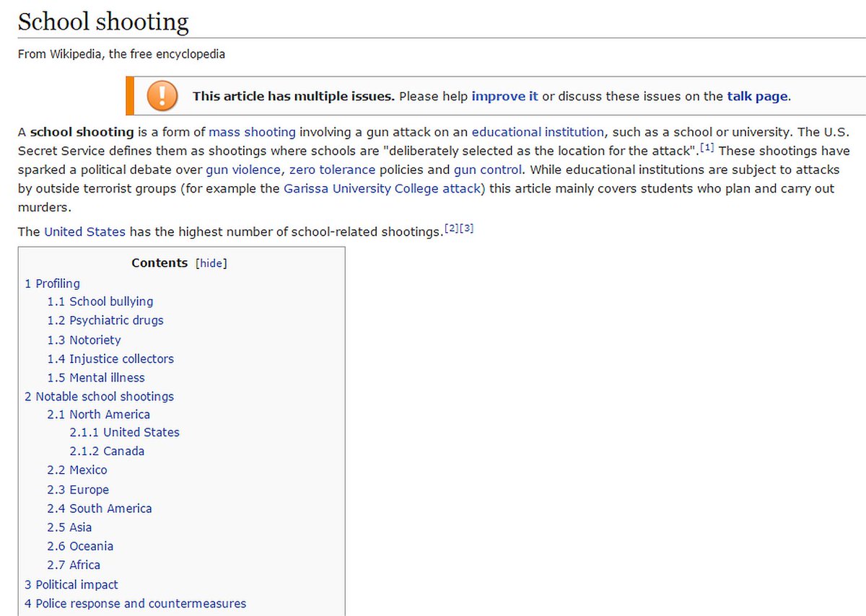Follow the 'educational institution' link
866x616 pixels.
(x=538, y=132)
